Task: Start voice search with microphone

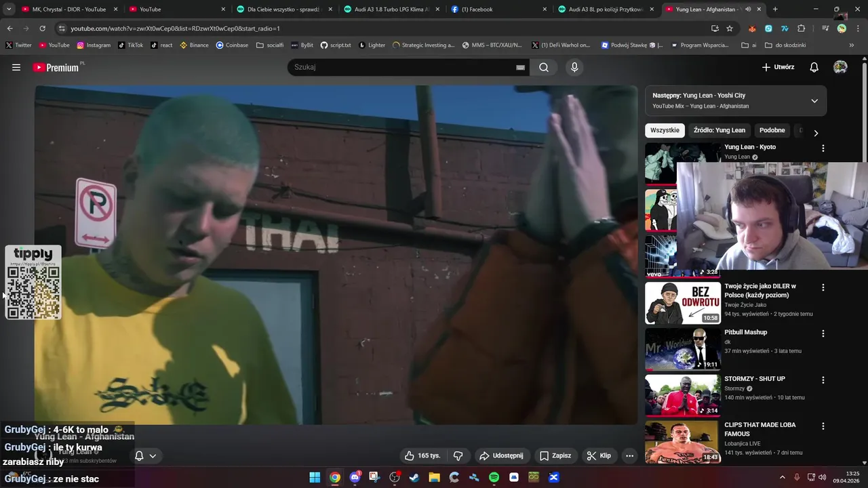Action: click(x=574, y=67)
